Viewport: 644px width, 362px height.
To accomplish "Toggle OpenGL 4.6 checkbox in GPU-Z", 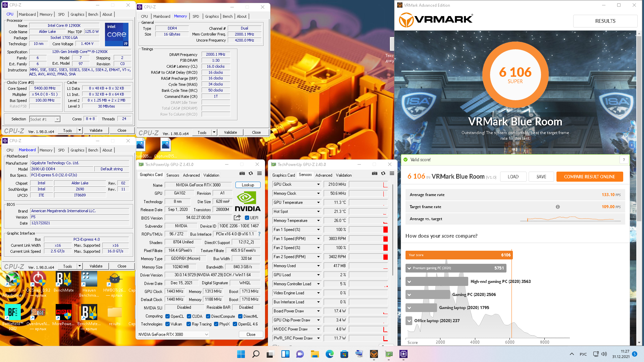I will pos(235,324).
